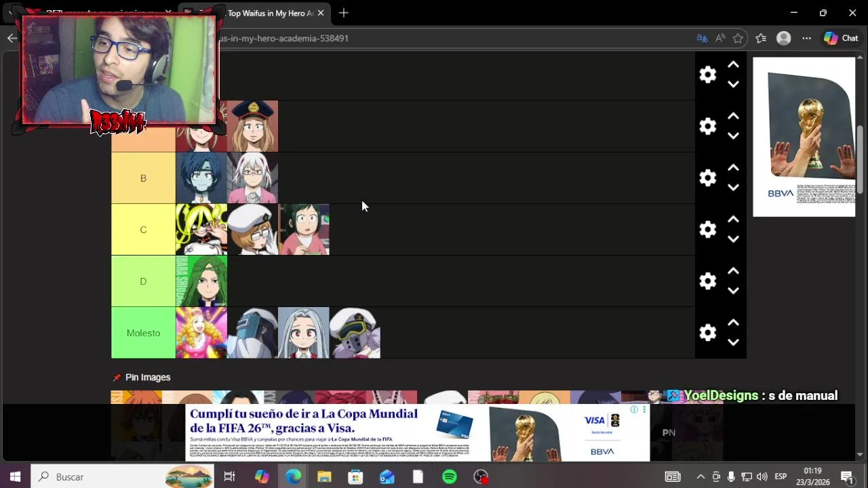The height and width of the screenshot is (488, 868).
Task: Open File Explorer from the taskbar
Action: pyautogui.click(x=324, y=476)
